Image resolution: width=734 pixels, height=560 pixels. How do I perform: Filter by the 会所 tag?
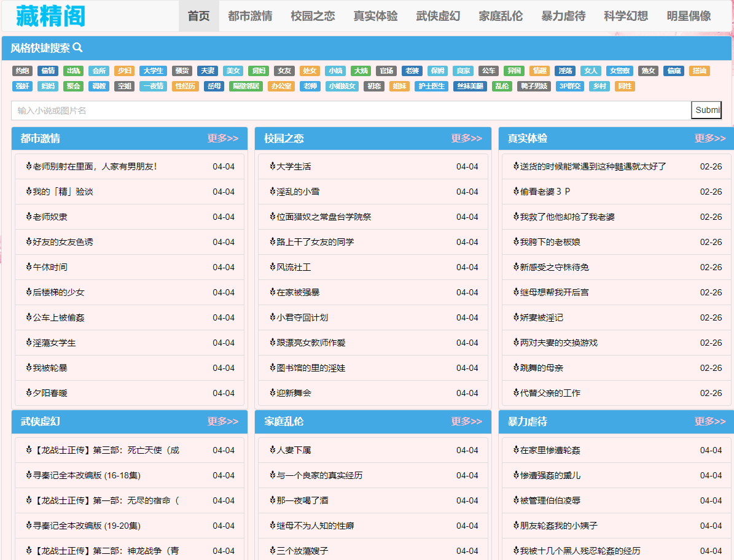tap(99, 71)
